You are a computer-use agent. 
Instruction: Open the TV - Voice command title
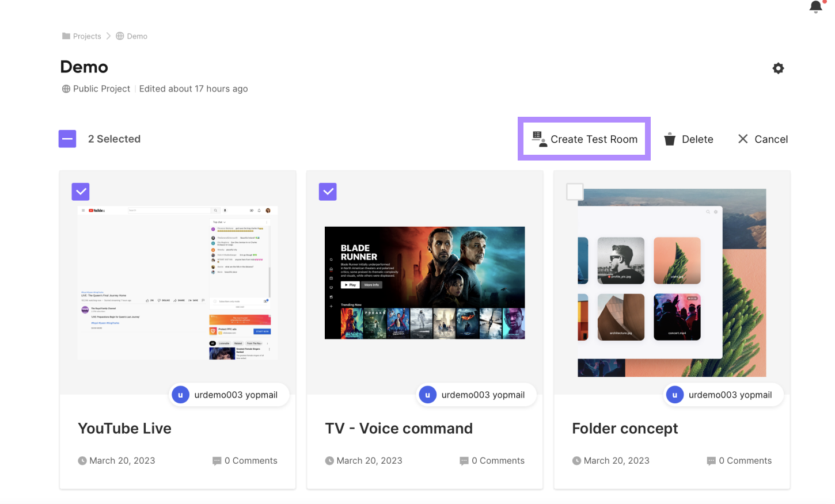[x=398, y=429]
